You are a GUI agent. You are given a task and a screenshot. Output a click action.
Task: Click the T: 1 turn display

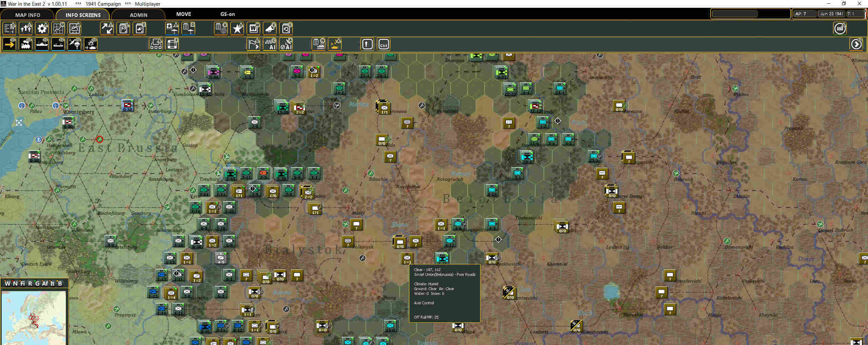click(x=855, y=14)
